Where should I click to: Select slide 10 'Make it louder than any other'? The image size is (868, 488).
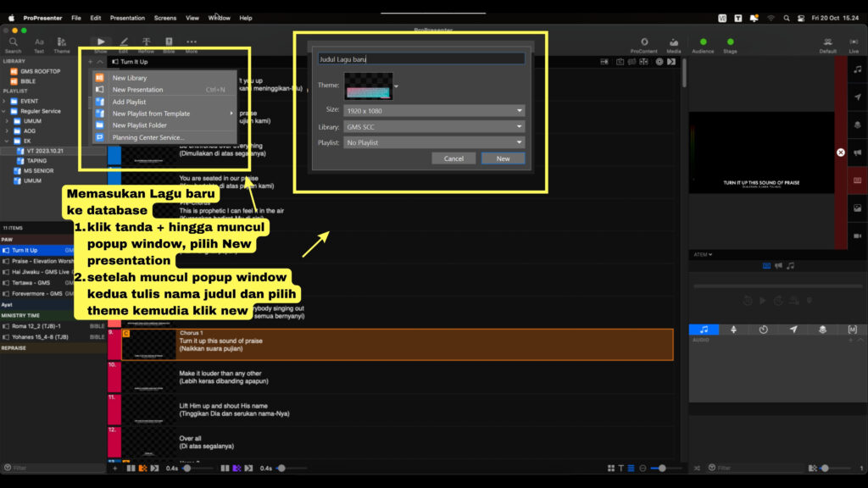(x=391, y=377)
